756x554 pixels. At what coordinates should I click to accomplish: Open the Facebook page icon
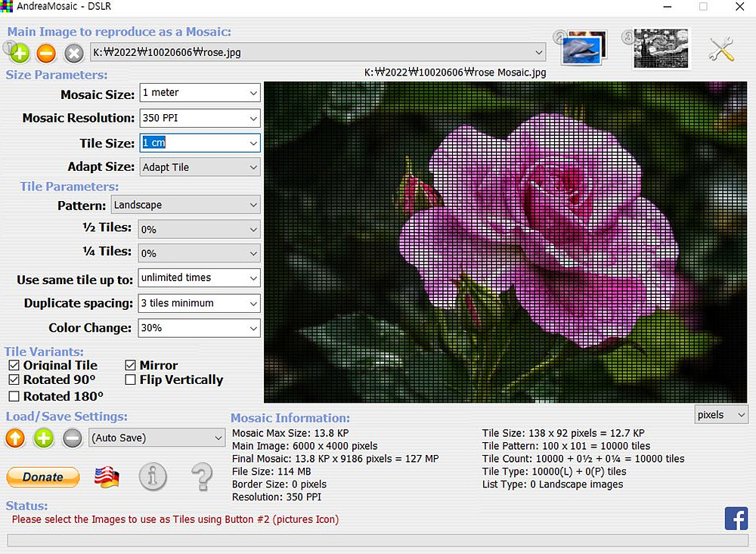(x=736, y=518)
